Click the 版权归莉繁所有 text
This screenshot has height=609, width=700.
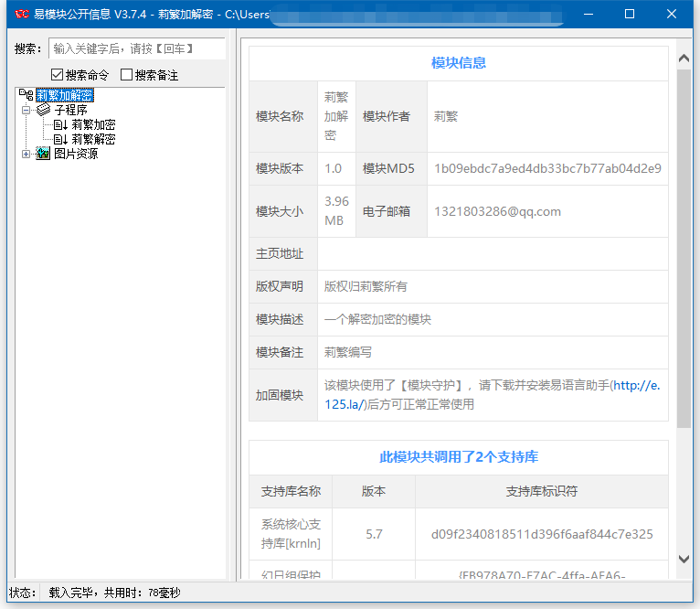366,286
